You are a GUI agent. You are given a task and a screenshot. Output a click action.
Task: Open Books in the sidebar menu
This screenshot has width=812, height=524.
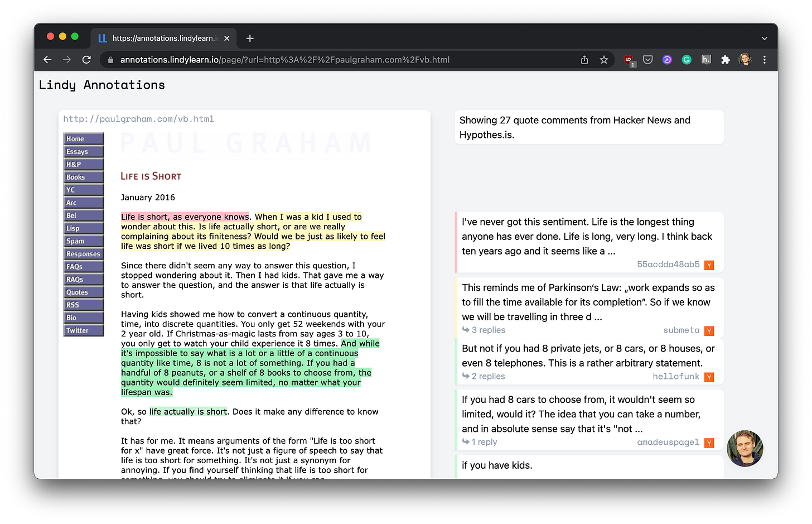click(x=84, y=177)
